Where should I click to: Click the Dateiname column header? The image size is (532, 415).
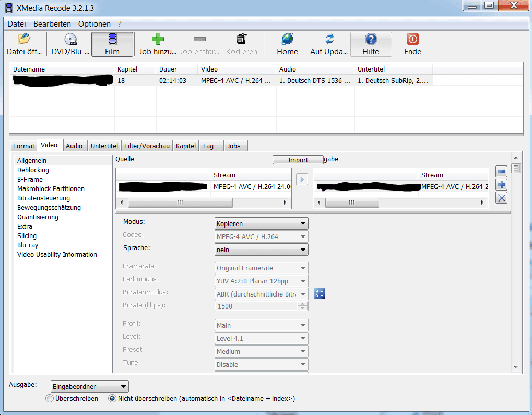pyautogui.click(x=62, y=69)
